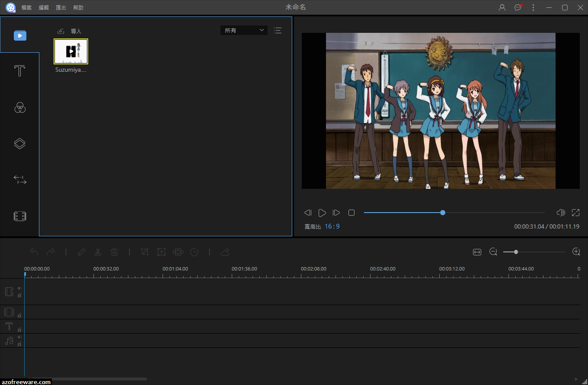Image resolution: width=588 pixels, height=385 pixels.
Task: Mute the video track's speaker icon
Action: tap(19, 288)
